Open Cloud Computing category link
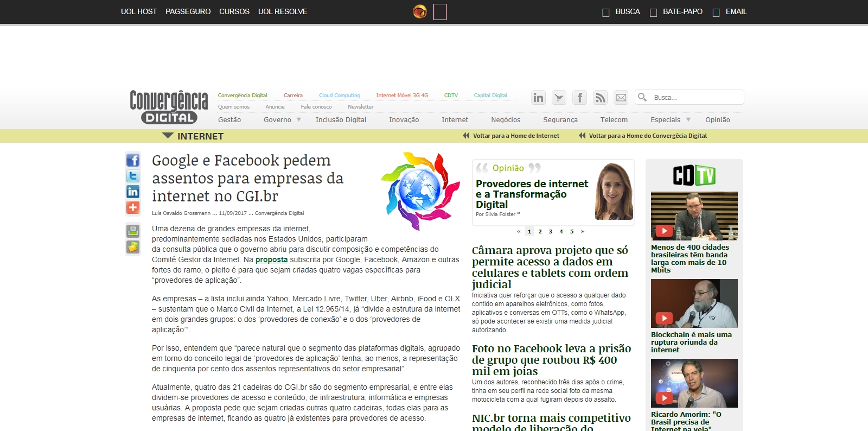This screenshot has height=431, width=868. pos(340,95)
